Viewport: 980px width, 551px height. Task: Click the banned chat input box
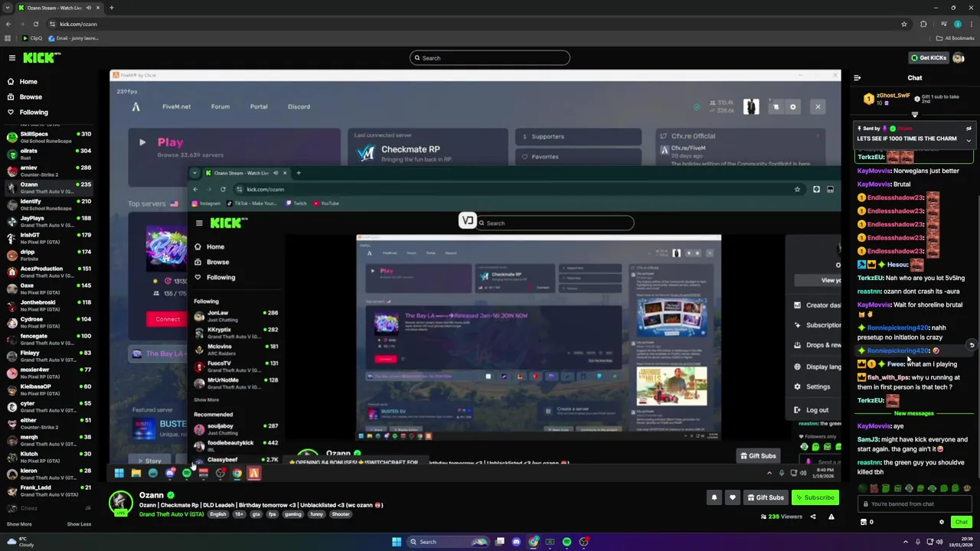[x=915, y=504]
